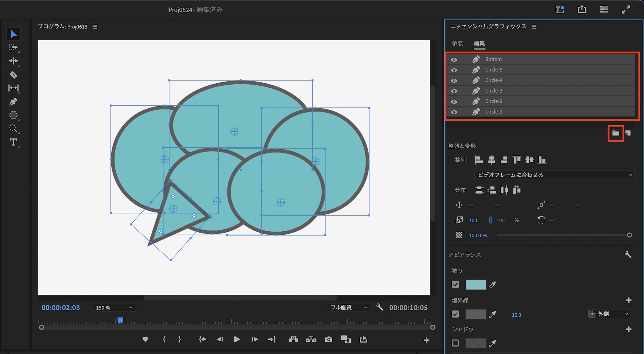
Task: Enable the shadow checkbox
Action: point(455,343)
